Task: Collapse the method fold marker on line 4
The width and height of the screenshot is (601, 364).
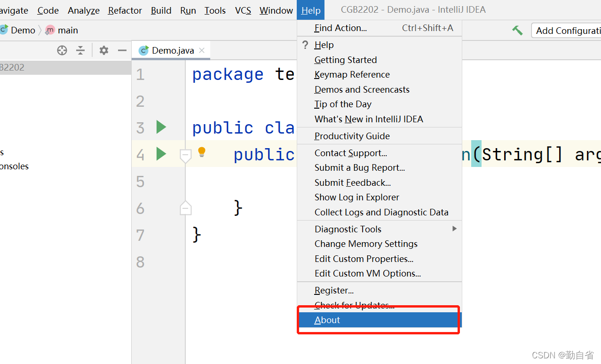Action: 186,155
